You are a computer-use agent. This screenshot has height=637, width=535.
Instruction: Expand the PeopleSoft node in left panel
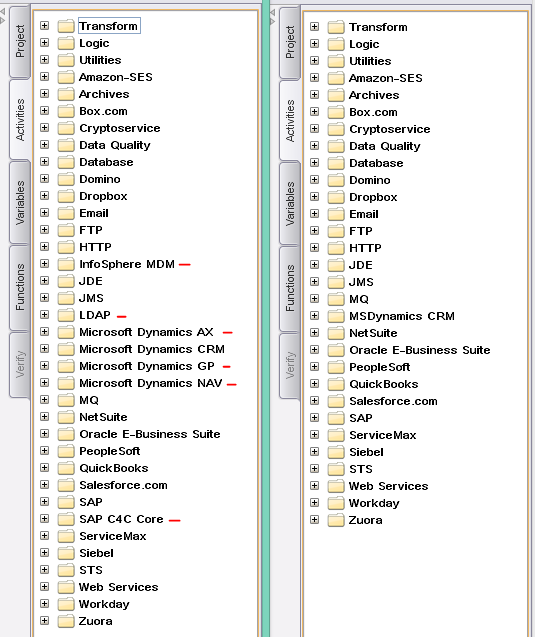click(45, 451)
